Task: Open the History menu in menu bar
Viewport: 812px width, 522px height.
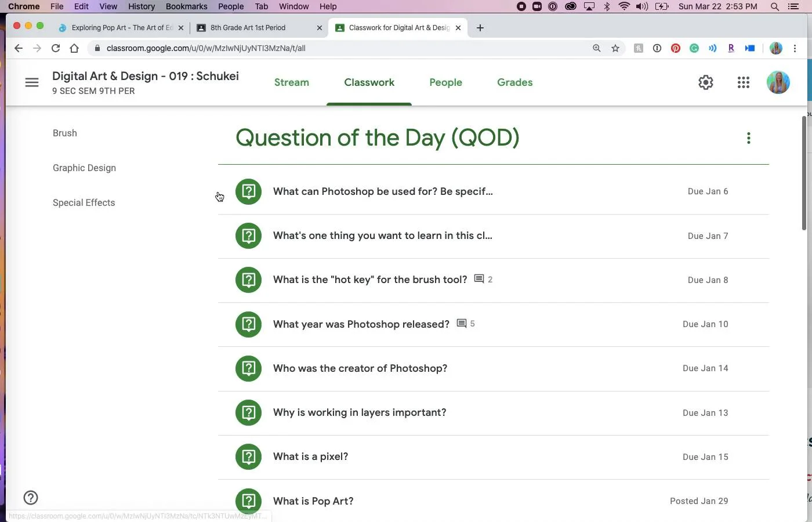Action: point(141,6)
